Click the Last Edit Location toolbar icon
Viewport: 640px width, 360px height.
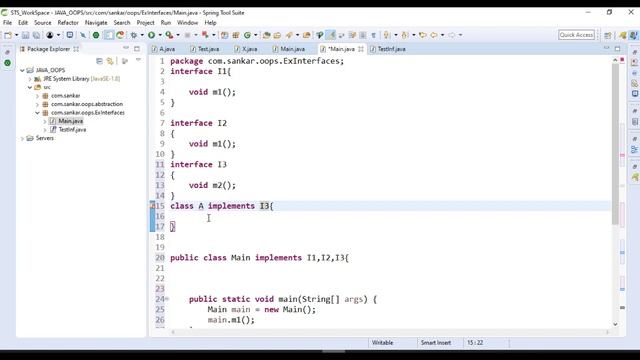tap(422, 35)
